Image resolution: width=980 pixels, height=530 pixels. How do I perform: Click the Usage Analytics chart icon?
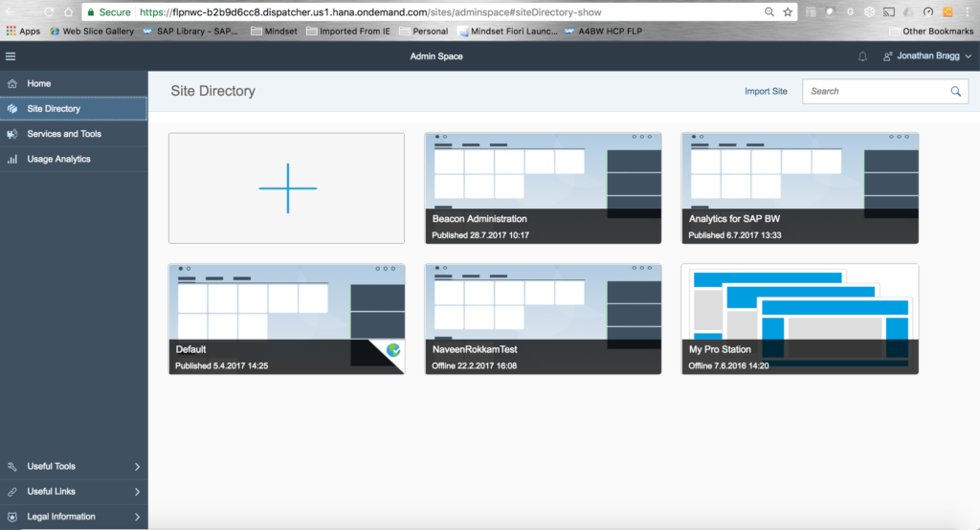click(11, 160)
